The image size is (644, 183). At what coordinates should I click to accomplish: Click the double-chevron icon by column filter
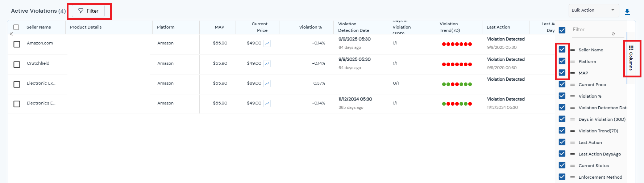(x=613, y=34)
